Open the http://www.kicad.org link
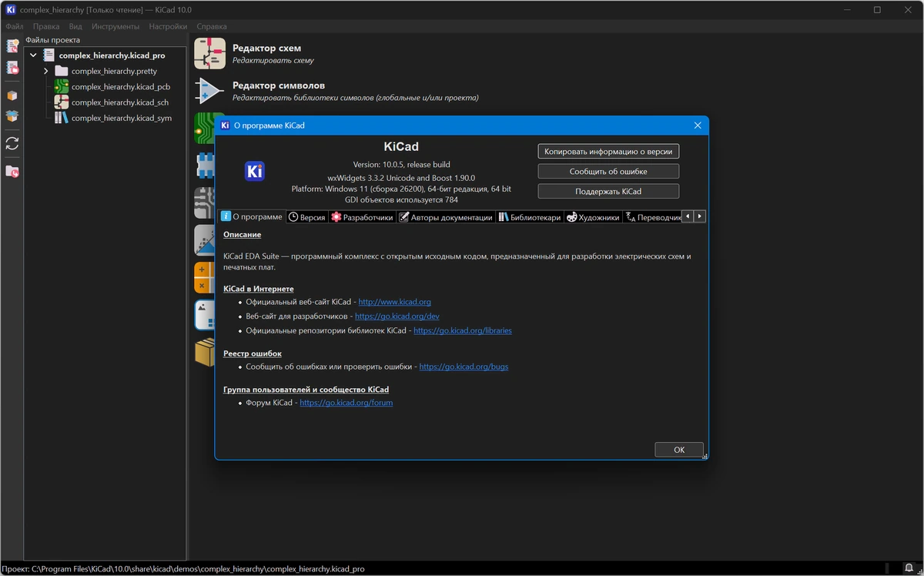The width and height of the screenshot is (924, 576). 394,302
